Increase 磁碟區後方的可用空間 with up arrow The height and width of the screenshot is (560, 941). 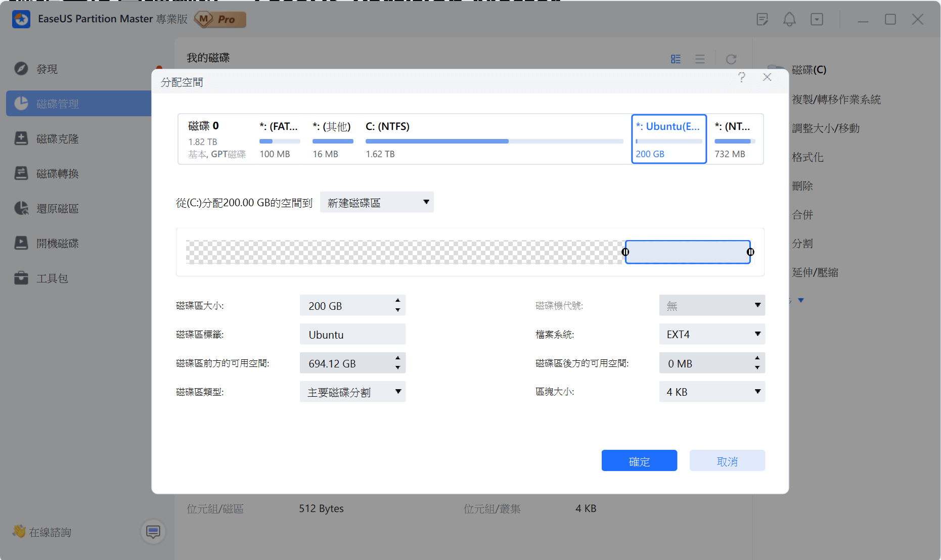click(x=757, y=358)
